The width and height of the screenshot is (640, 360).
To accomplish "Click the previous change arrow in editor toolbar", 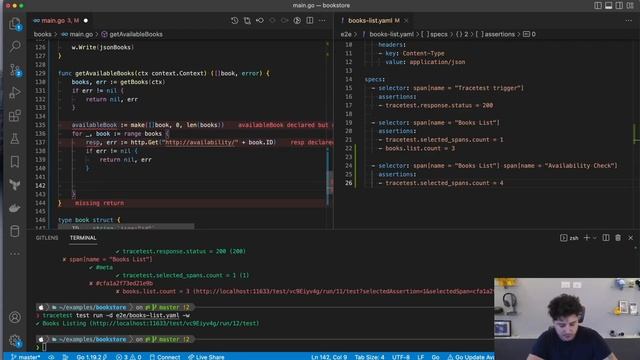I will pos(272,20).
